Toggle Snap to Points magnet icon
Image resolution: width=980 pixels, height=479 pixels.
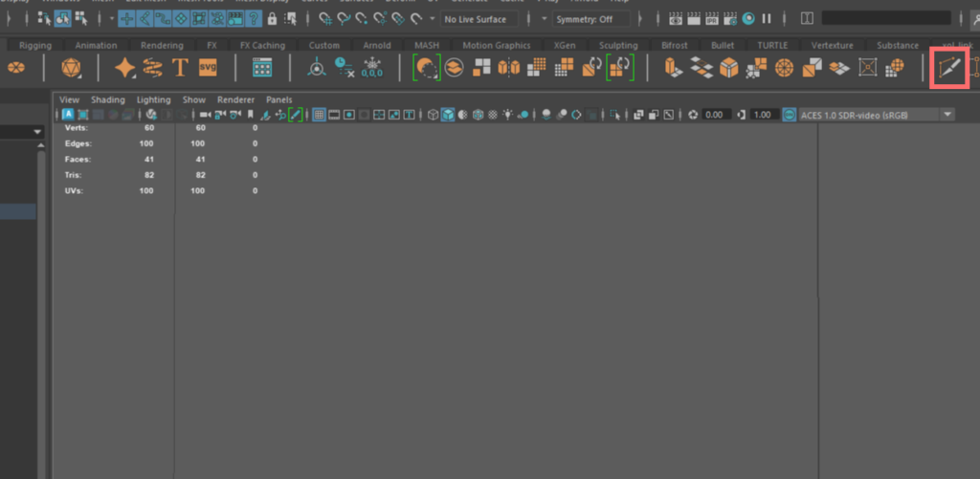(362, 19)
